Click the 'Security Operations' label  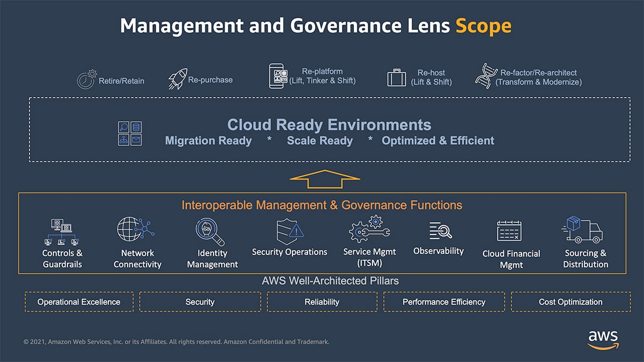290,252
